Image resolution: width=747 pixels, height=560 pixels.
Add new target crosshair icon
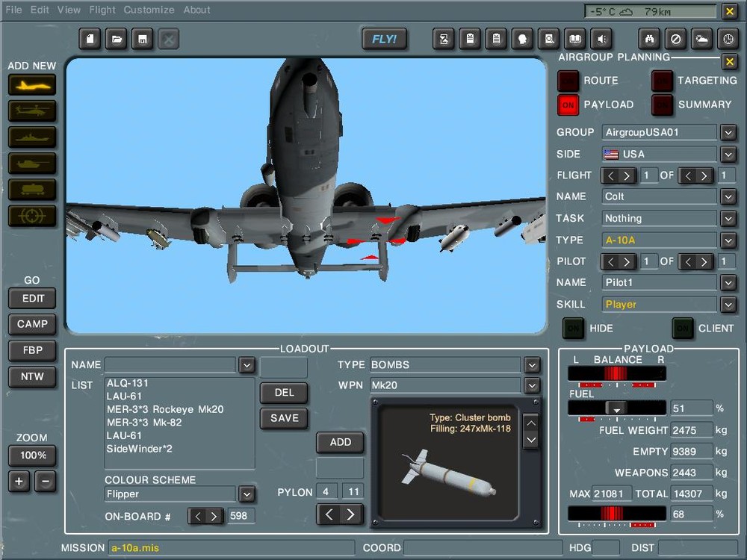[32, 217]
